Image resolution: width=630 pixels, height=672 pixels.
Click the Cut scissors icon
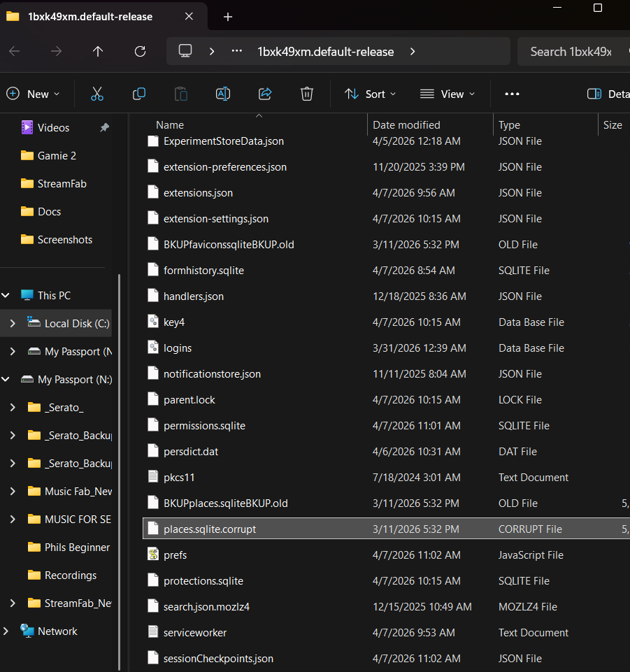(97, 94)
